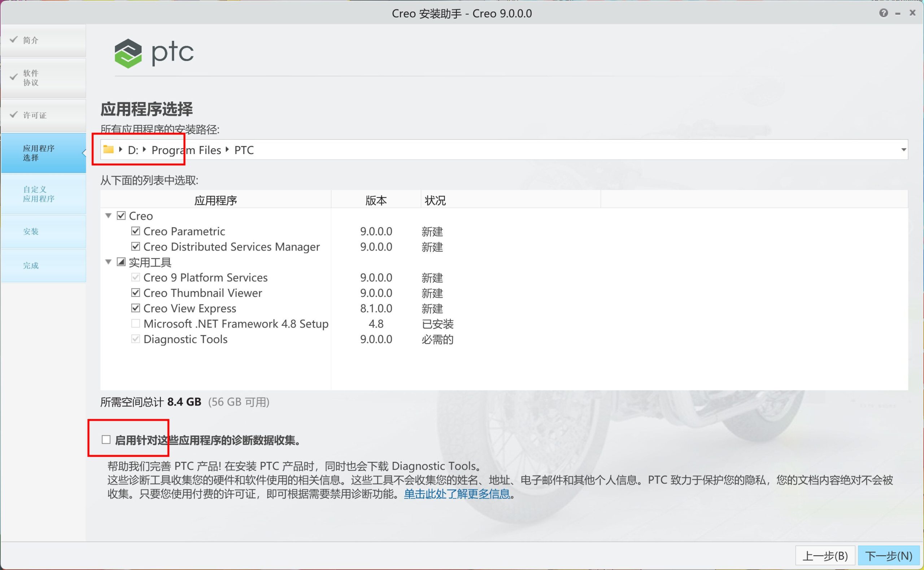Viewport: 924px width, 570px height.
Task: Close the Creo installer window
Action: [x=912, y=13]
